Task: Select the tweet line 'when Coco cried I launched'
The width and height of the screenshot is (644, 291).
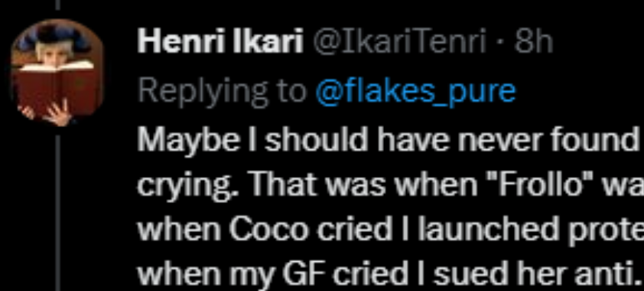Action: pyautogui.click(x=390, y=231)
